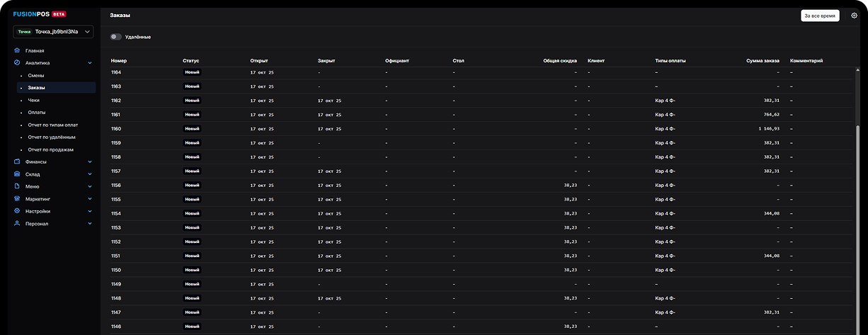868x335 pixels.
Task: Toggle the Удалённые switch
Action: [115, 37]
